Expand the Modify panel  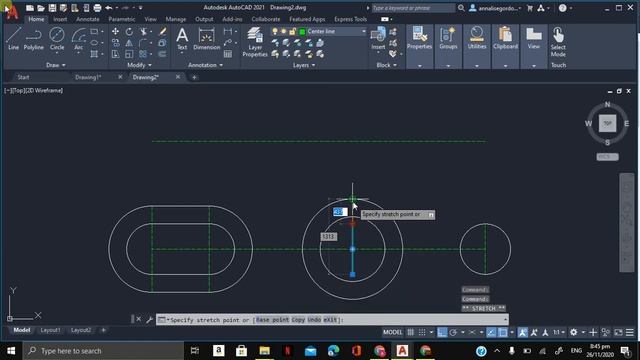[140, 65]
